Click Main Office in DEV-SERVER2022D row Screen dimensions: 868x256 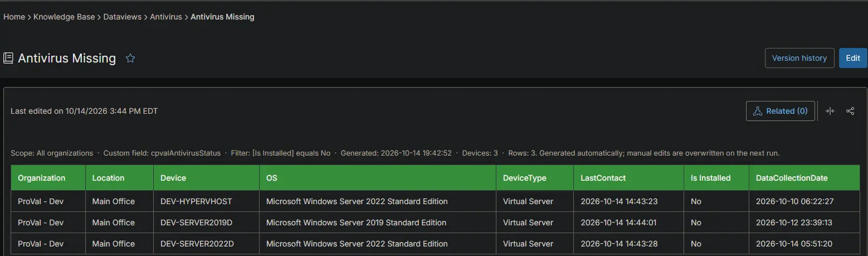[x=119, y=244]
